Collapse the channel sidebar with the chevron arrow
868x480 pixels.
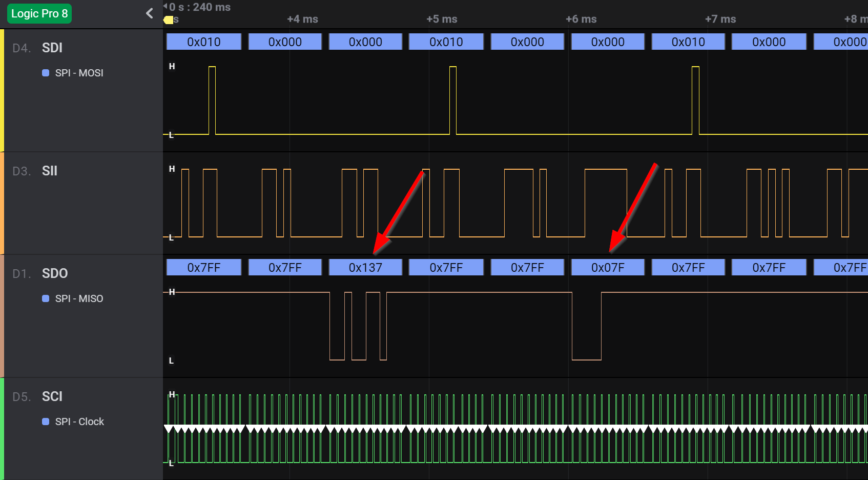[150, 13]
